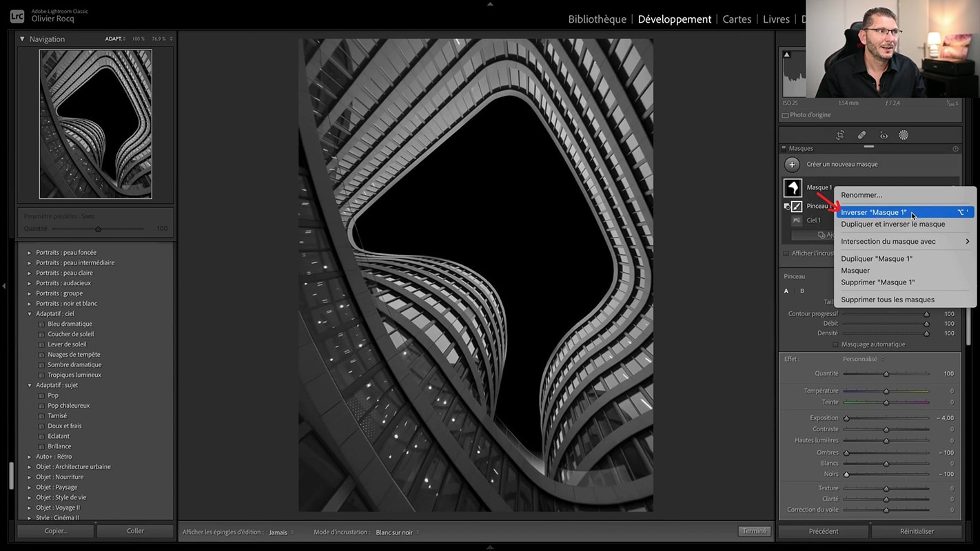
Task: Click the Ciel 1 sky component icon
Action: click(x=797, y=220)
